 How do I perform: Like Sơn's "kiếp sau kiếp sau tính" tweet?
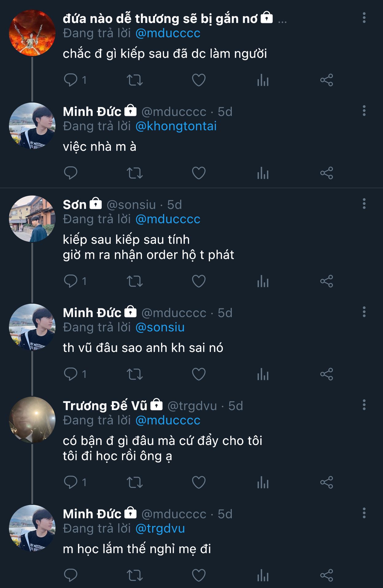coord(199,281)
